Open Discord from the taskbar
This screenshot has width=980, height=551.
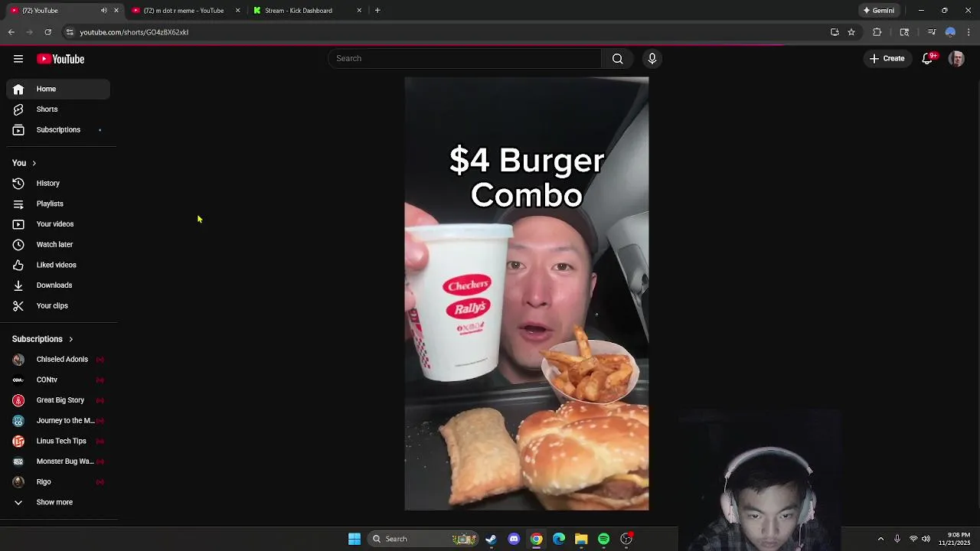[514, 539]
